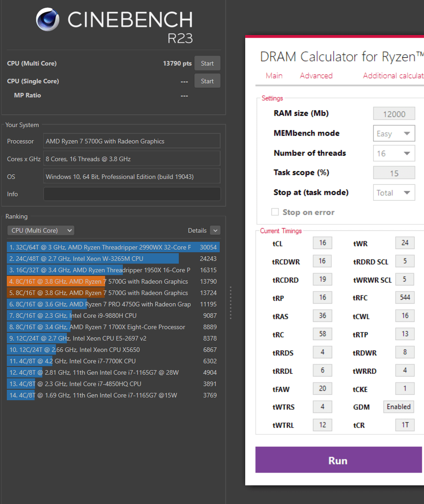Click the Processor field in Your System
The image size is (424, 504).
pos(131,141)
